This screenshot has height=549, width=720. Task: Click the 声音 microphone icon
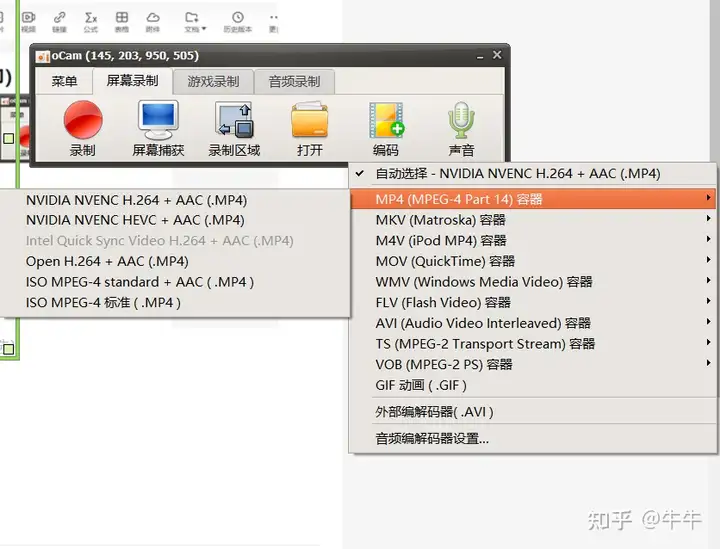click(x=461, y=120)
